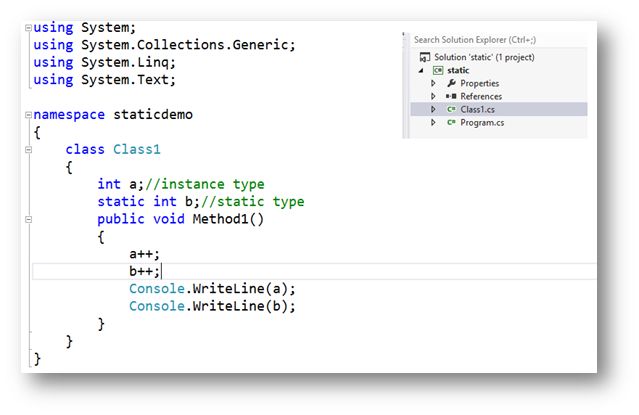Click the C# file icon for Class1.cs
The width and height of the screenshot is (639, 415).
[451, 109]
